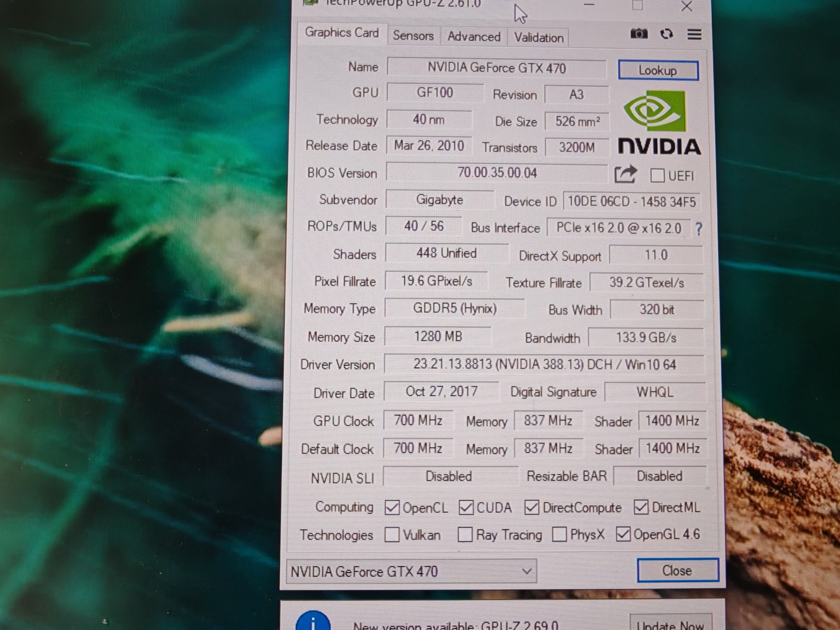Screen dimensions: 840x630
Task: Click the Lookup button
Action: click(x=658, y=70)
